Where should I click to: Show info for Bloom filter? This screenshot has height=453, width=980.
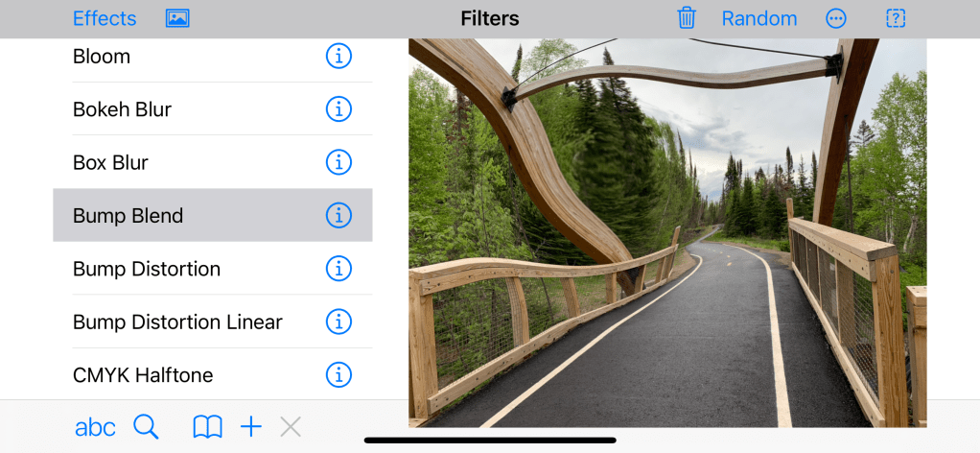pyautogui.click(x=338, y=57)
